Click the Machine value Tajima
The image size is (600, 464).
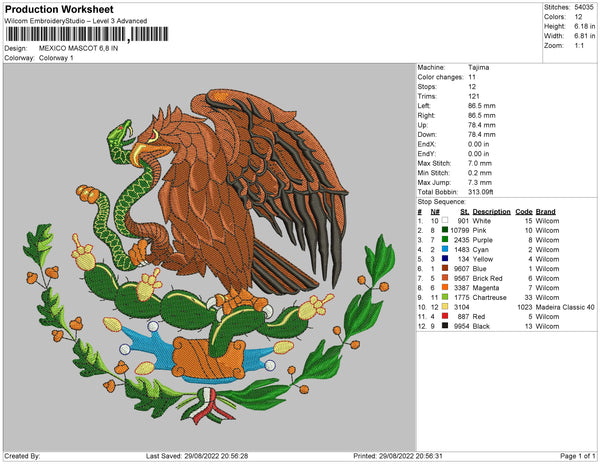pyautogui.click(x=478, y=67)
